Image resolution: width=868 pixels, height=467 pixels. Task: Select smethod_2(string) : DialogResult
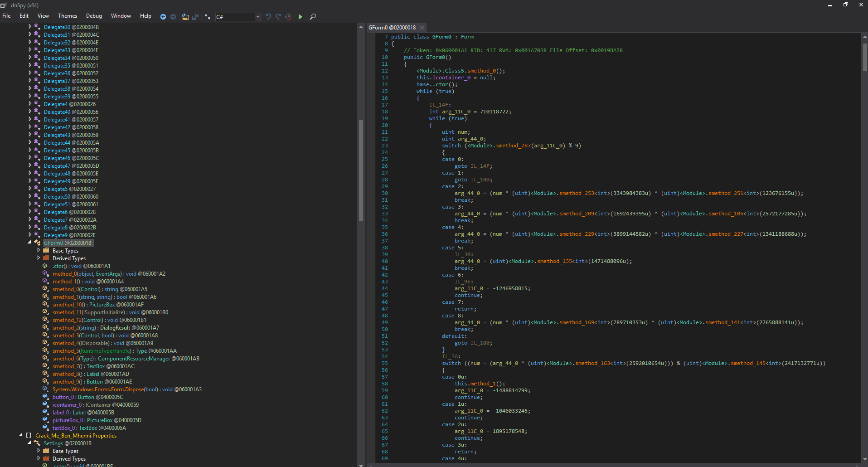tap(106, 328)
